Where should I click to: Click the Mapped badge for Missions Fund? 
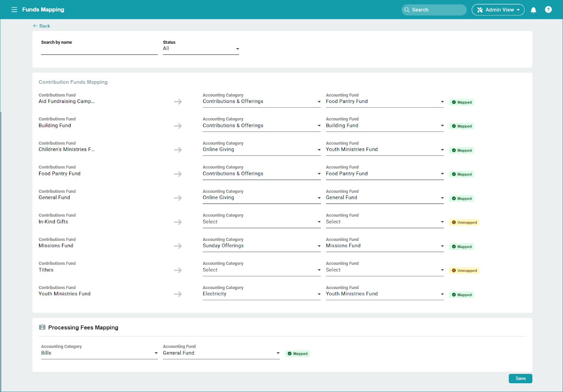[462, 247]
